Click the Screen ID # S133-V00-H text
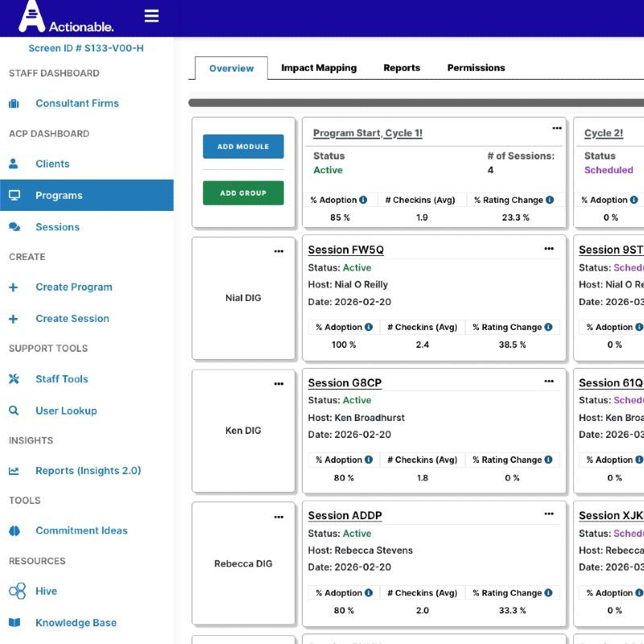Viewport: 644px width, 644px height. pos(86,48)
